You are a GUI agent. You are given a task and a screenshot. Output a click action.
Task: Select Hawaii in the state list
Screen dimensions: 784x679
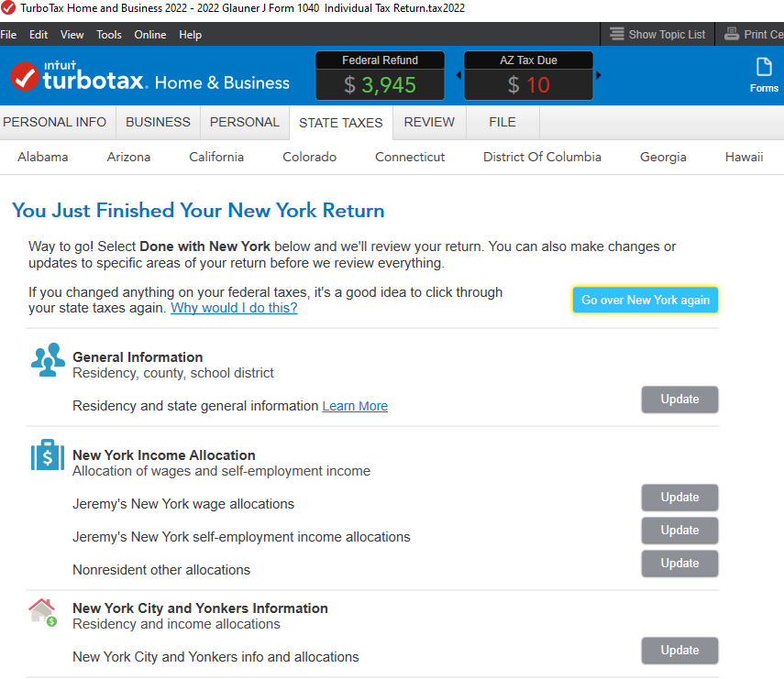[x=744, y=157]
